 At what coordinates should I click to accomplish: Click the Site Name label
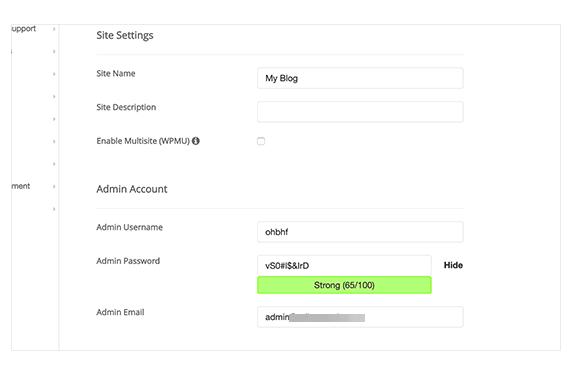(116, 73)
